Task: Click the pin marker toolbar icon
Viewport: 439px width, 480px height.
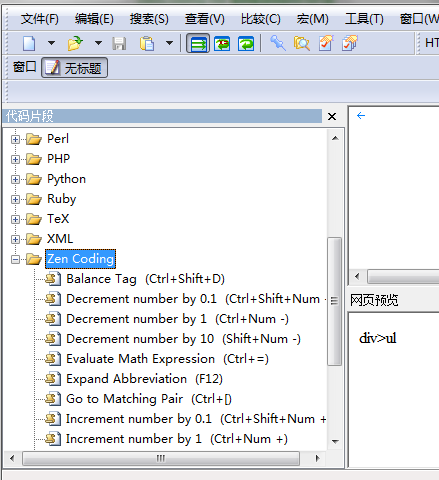Action: (x=277, y=43)
